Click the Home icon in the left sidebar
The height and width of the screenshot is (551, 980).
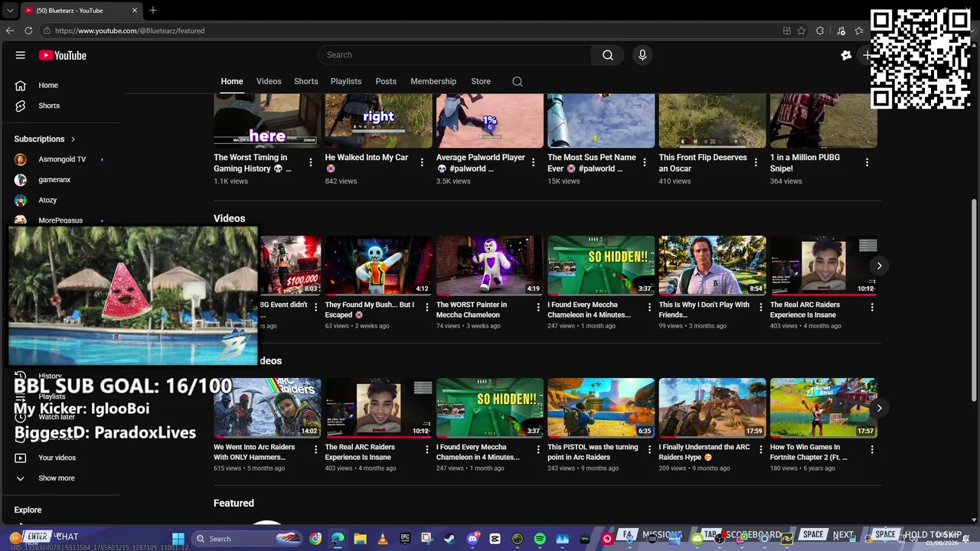21,85
